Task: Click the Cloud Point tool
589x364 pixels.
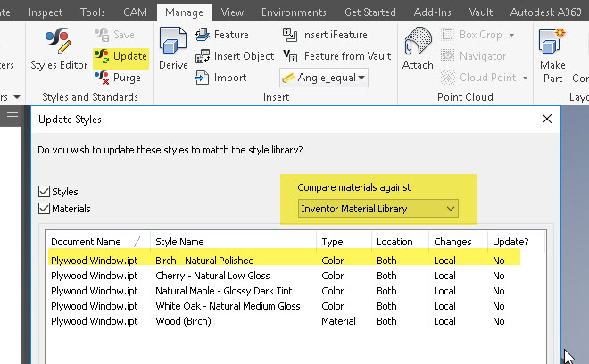Action: pos(478,78)
